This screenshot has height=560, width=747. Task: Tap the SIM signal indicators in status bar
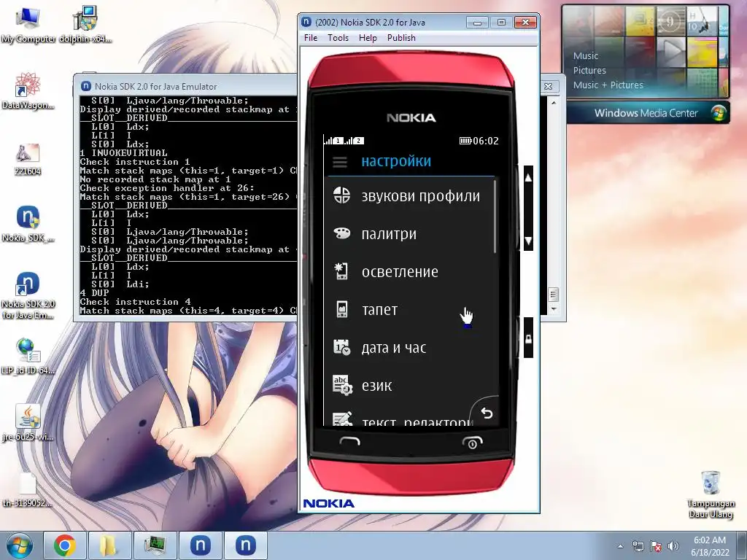(x=344, y=141)
